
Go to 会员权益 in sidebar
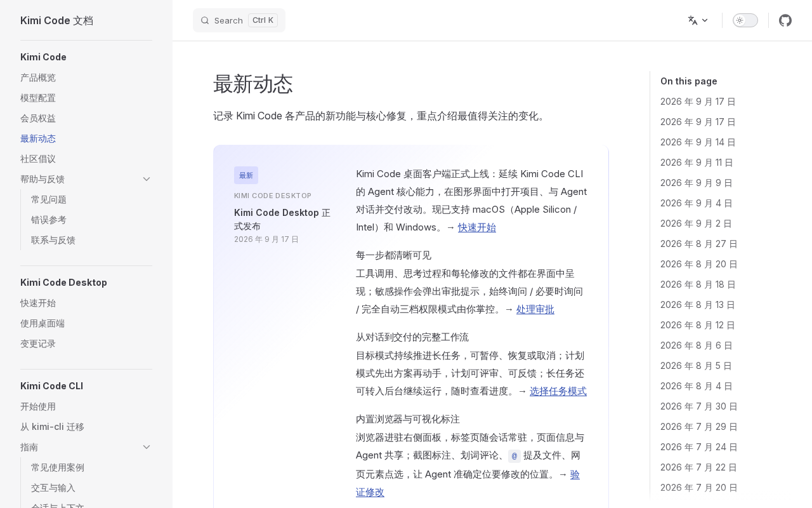[38, 118]
